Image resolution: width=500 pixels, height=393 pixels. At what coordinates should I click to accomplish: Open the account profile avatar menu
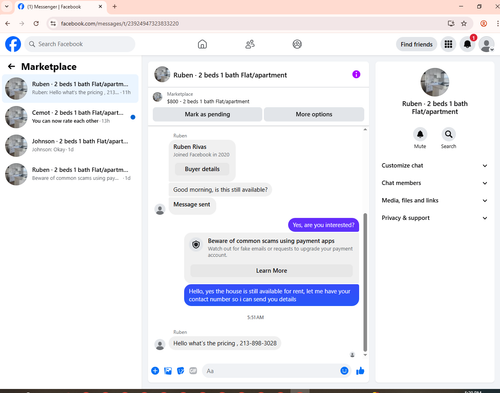[x=486, y=44]
